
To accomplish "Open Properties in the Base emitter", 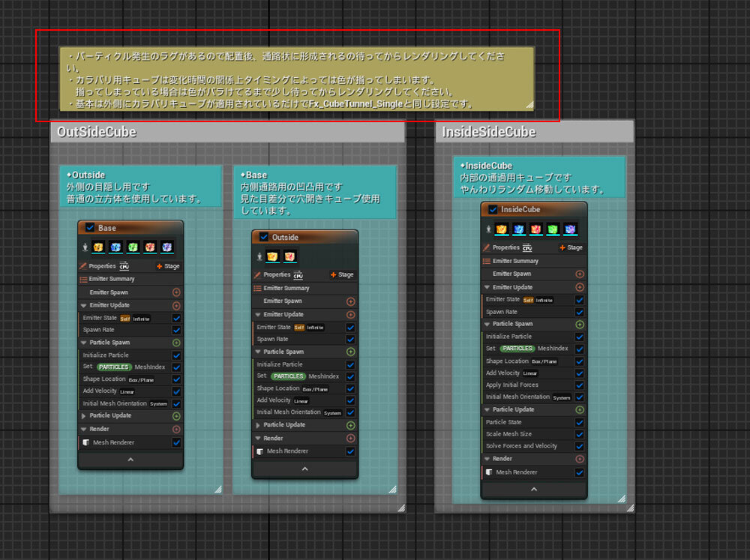I will [102, 265].
